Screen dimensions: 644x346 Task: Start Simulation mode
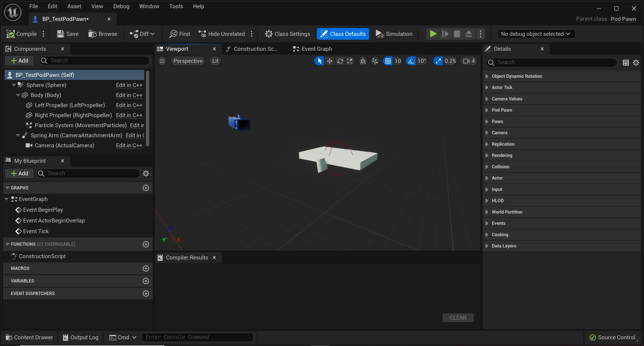coord(394,34)
